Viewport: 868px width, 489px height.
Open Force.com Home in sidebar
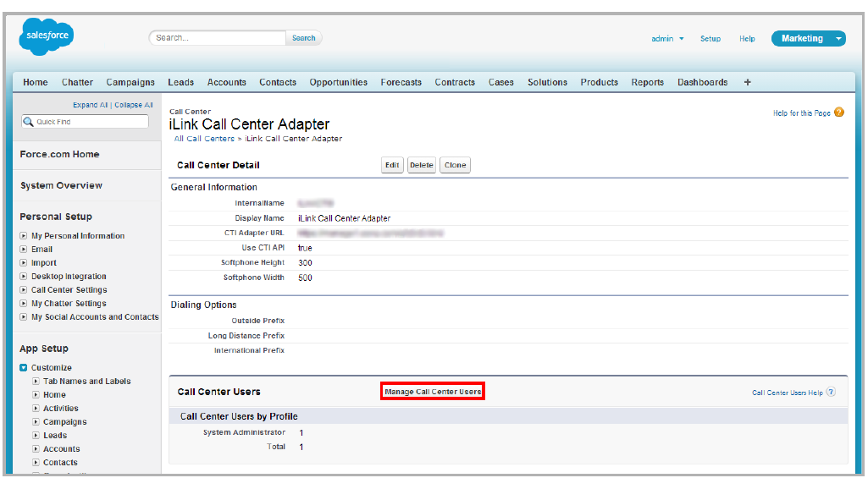(x=60, y=154)
